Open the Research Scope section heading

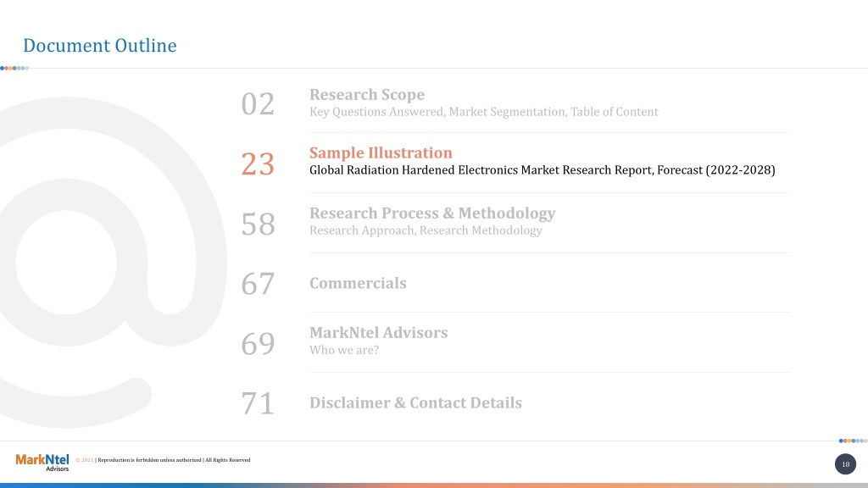[367, 95]
